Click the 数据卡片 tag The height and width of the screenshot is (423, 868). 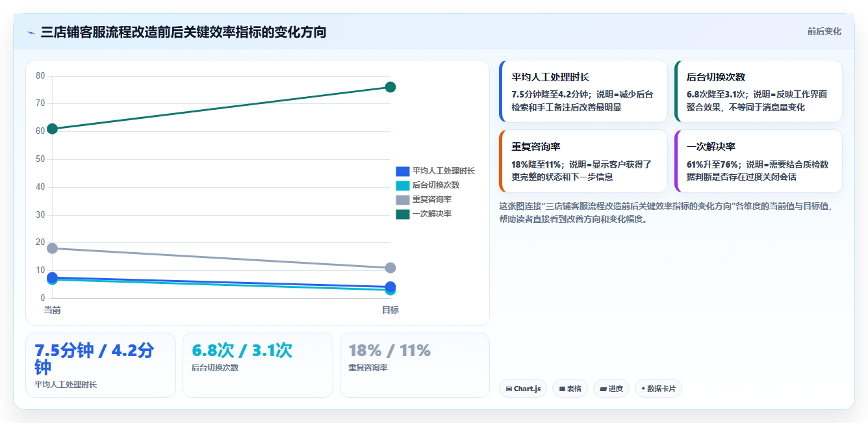coord(658,389)
